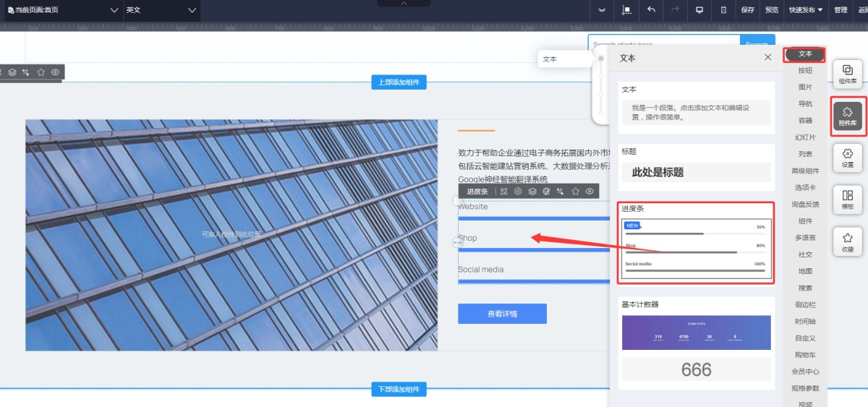Image resolution: width=868 pixels, height=407 pixels.
Task: Open settings gear on progress bar toolbar
Action: (x=518, y=191)
